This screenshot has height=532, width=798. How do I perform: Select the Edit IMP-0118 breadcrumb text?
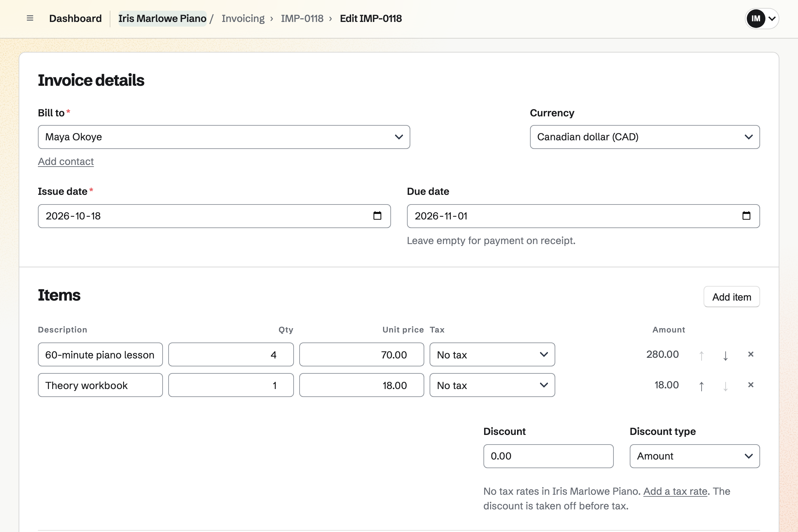click(370, 18)
